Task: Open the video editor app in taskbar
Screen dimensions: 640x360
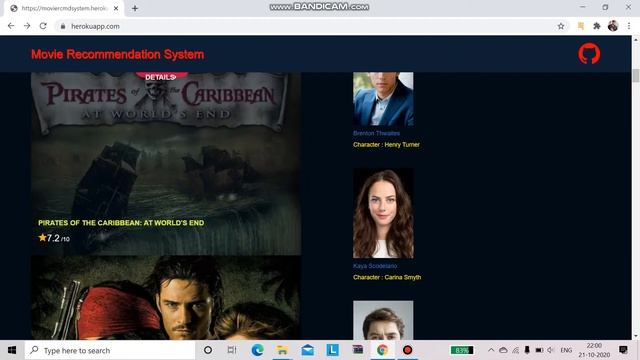Action: tap(358, 350)
